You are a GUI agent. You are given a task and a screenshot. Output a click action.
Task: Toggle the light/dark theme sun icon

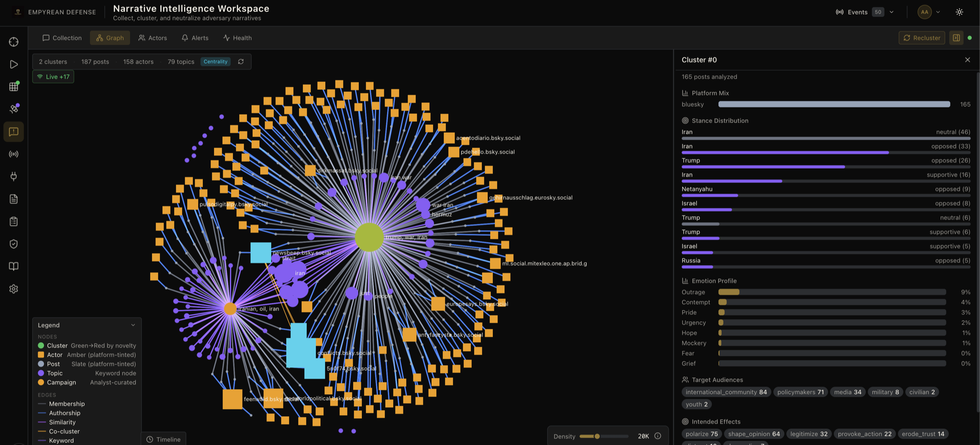pyautogui.click(x=959, y=12)
